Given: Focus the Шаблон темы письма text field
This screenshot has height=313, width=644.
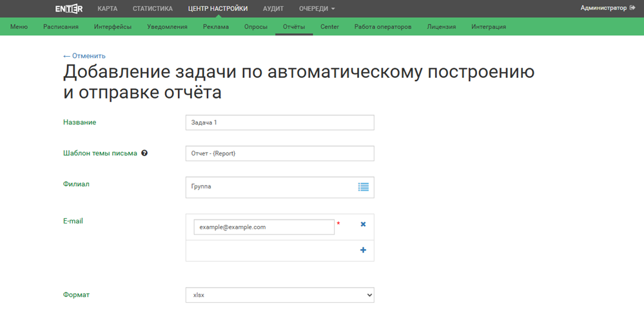Looking at the screenshot, I should pos(279,153).
